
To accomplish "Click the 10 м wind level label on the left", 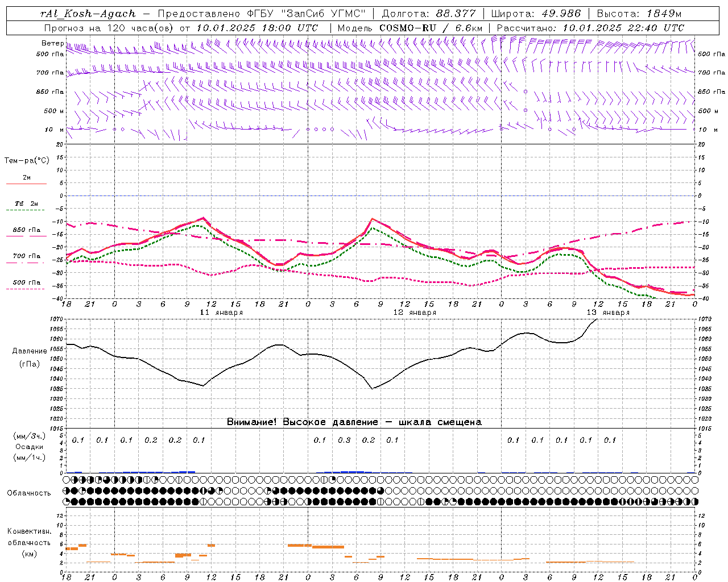I will 55,130.
